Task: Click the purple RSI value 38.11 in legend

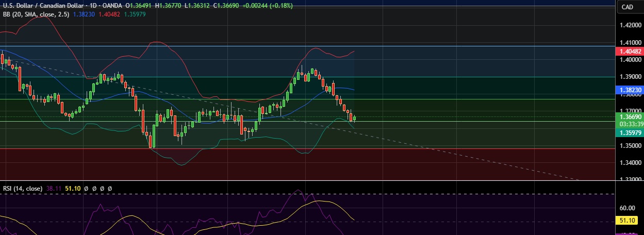Action: click(55, 189)
